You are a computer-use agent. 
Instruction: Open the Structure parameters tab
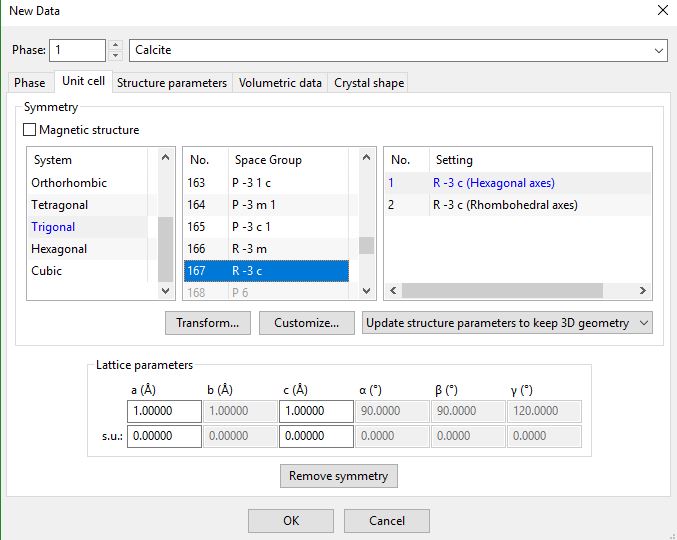171,83
